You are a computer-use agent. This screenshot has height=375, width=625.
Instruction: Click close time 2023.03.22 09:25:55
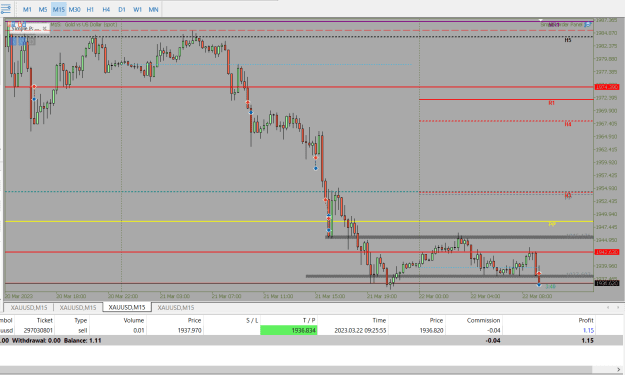(x=360, y=330)
